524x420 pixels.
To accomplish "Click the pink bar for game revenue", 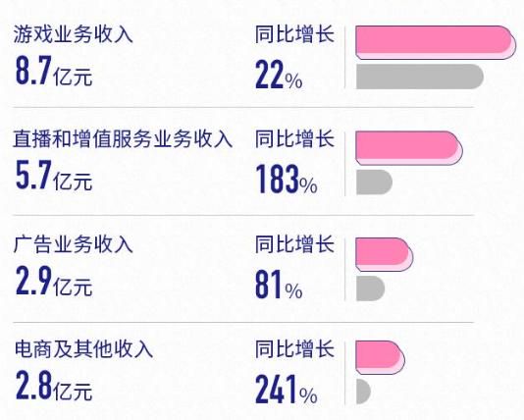I will pos(436,42).
